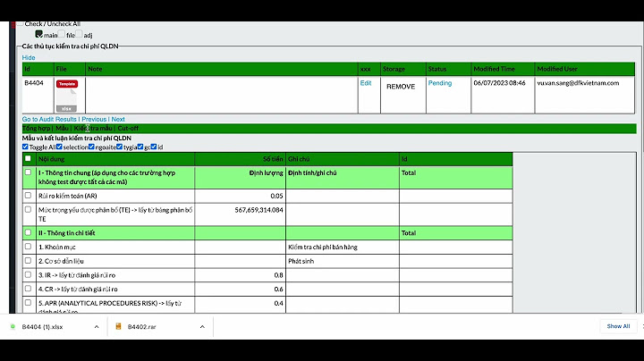Toggle the Check / Uncheck All checkbox

click(x=20, y=24)
